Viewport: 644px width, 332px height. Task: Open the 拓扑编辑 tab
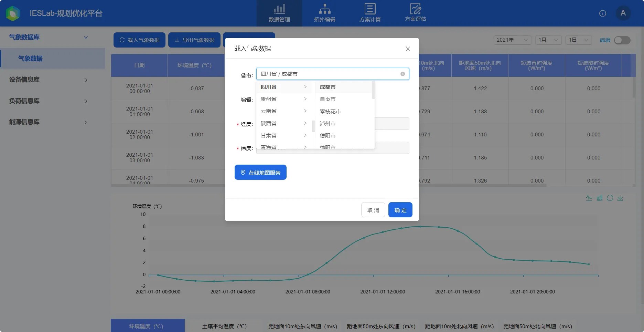pyautogui.click(x=325, y=13)
